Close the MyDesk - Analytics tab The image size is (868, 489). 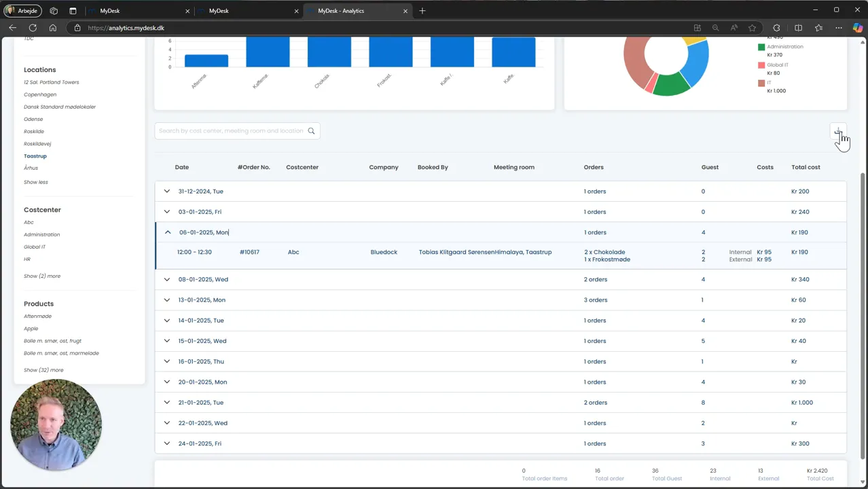pos(405,11)
